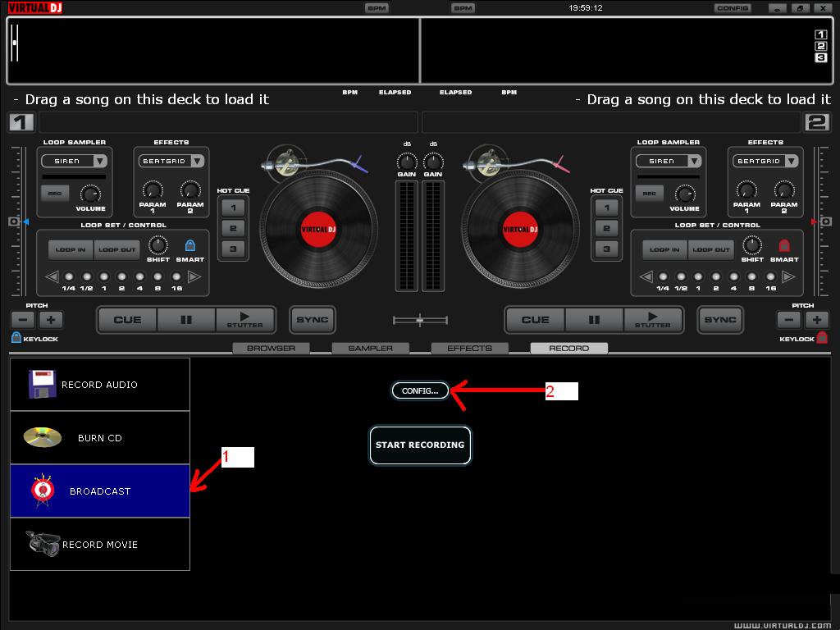
Task: Click deck 1 pitch slider handle
Action: [x=15, y=221]
